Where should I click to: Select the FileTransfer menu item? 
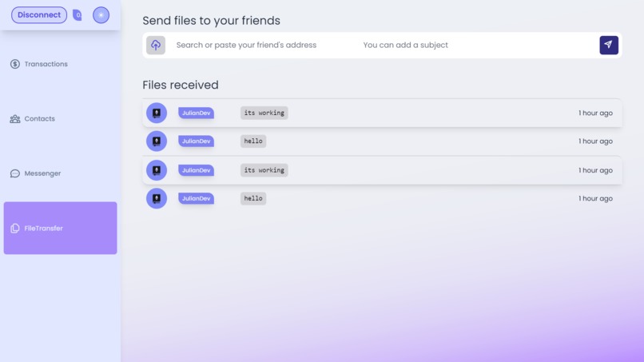61,228
